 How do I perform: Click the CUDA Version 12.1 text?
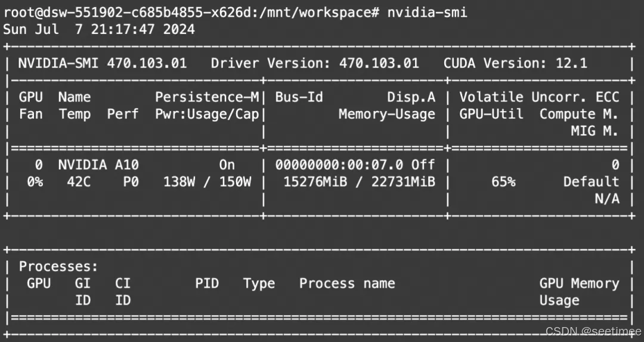(515, 63)
